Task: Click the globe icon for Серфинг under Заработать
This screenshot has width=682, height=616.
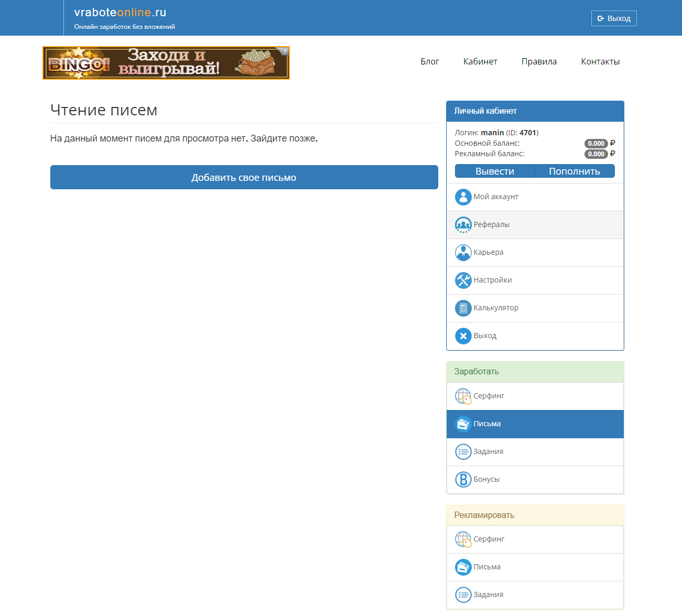Action: 463,396
